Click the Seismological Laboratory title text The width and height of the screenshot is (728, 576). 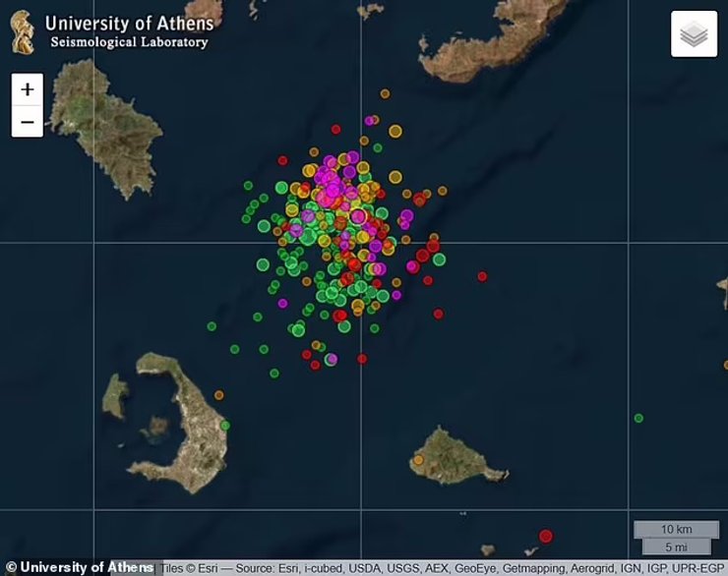129,42
